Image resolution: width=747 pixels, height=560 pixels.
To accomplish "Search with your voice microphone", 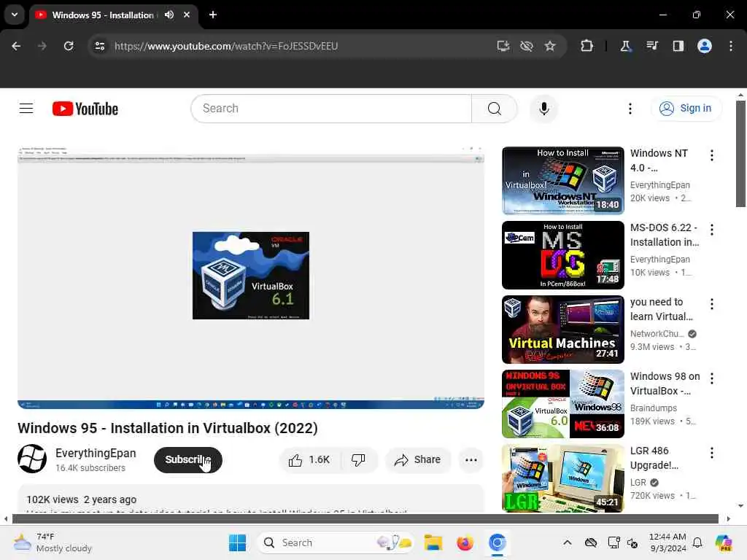I will pos(543,109).
